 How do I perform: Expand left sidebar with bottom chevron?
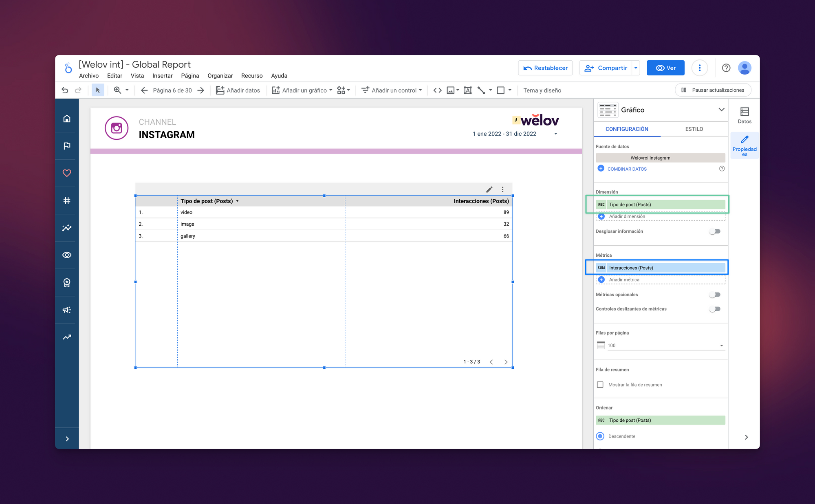[67, 439]
